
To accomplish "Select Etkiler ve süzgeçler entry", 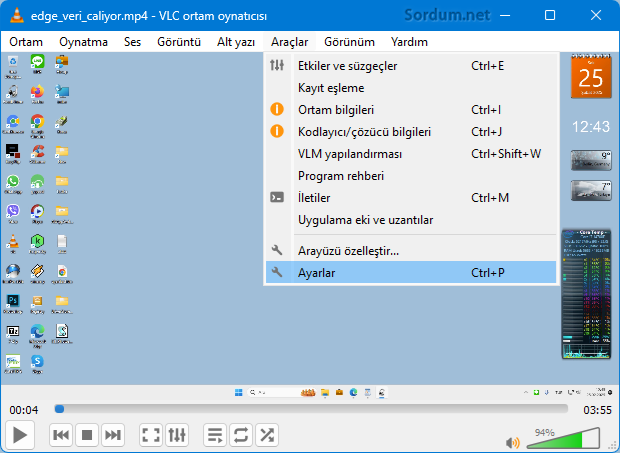I will click(411, 66).
